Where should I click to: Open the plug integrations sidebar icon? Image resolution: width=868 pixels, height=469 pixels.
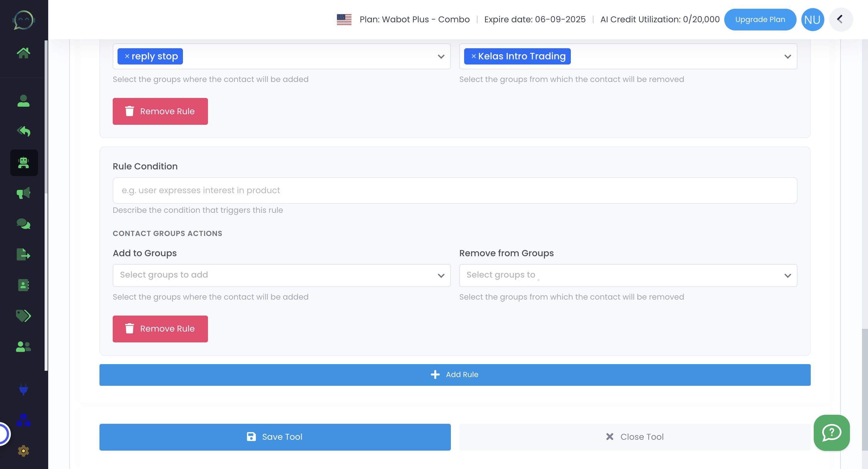23,389
